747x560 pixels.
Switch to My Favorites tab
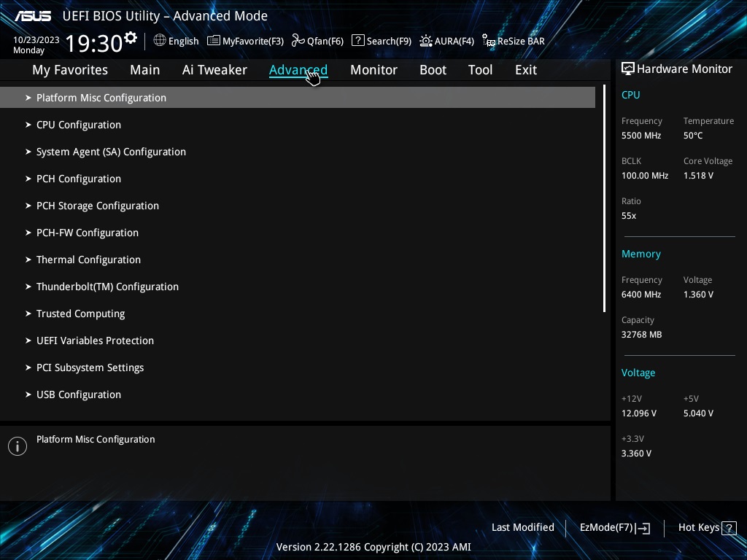70,70
